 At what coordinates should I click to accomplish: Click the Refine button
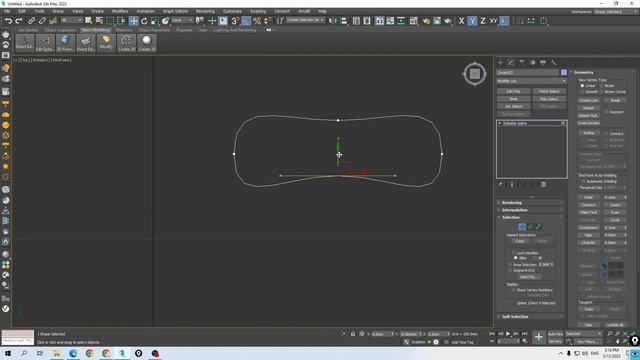click(589, 133)
